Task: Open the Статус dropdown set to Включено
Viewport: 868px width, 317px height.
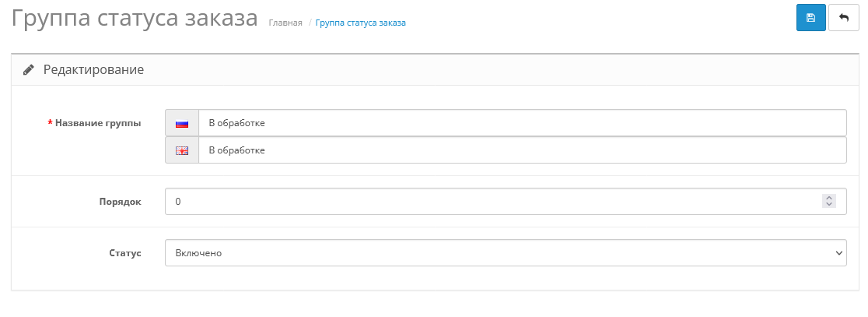Action: click(x=506, y=252)
